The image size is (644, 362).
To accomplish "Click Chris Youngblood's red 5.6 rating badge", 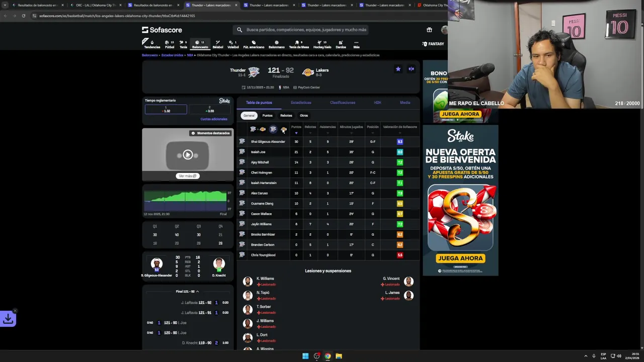I will (400, 255).
